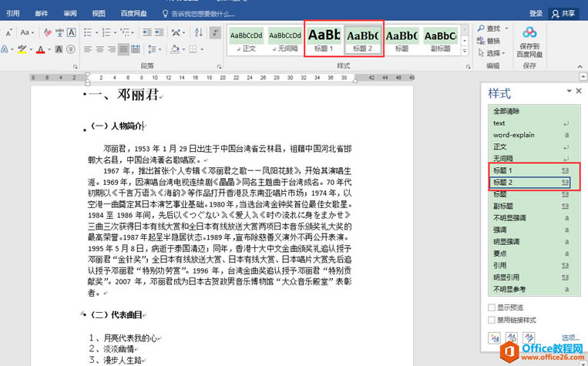Image resolution: width=588 pixels, height=366 pixels.
Task: Open the Styles (样式) group dialog launcher
Action: [x=468, y=66]
